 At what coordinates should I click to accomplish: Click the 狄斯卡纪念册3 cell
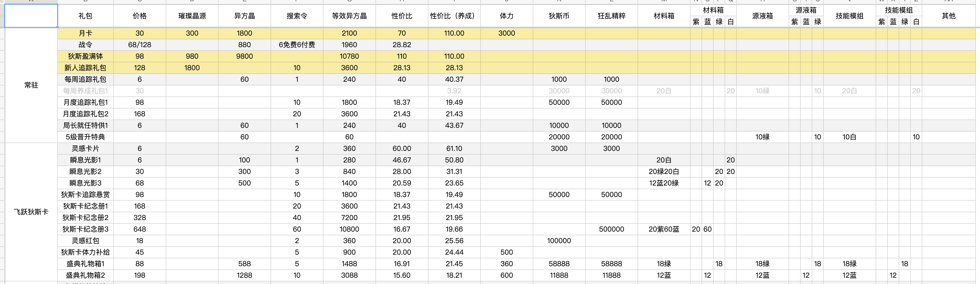(85, 229)
